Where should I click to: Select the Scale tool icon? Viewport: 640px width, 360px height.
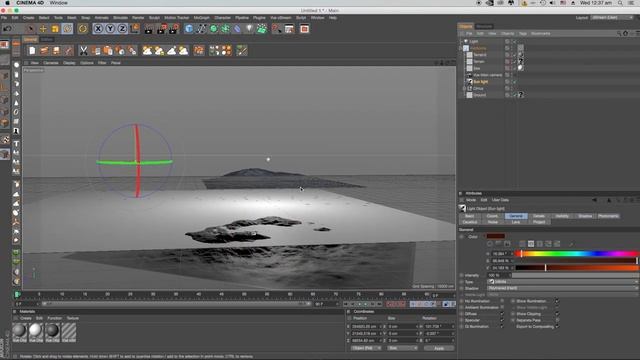coord(55,29)
